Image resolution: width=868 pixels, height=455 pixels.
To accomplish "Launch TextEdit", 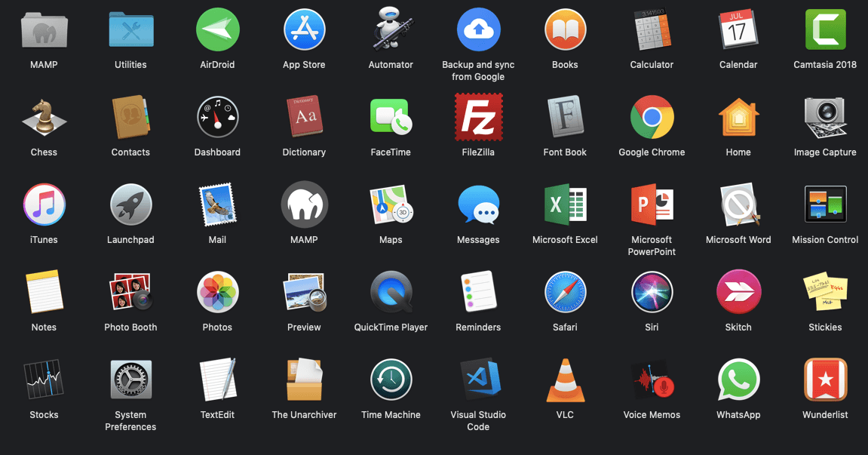I will 217,380.
